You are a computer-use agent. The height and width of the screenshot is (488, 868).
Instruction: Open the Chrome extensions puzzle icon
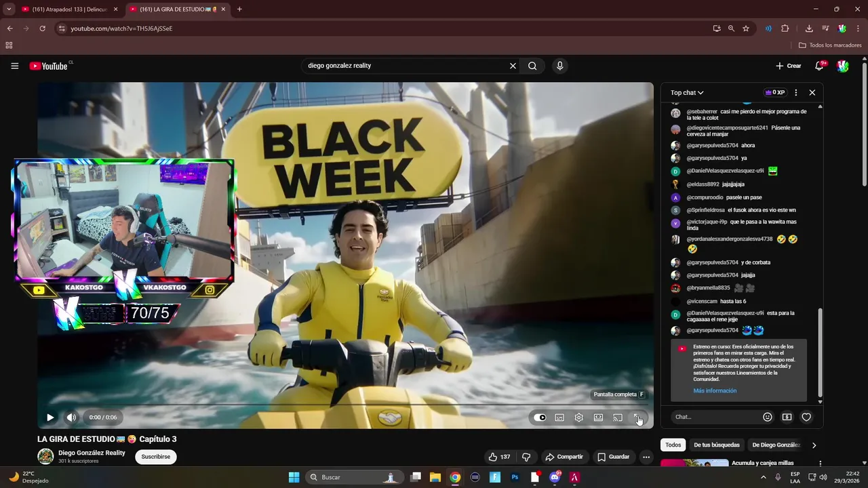coord(785,28)
